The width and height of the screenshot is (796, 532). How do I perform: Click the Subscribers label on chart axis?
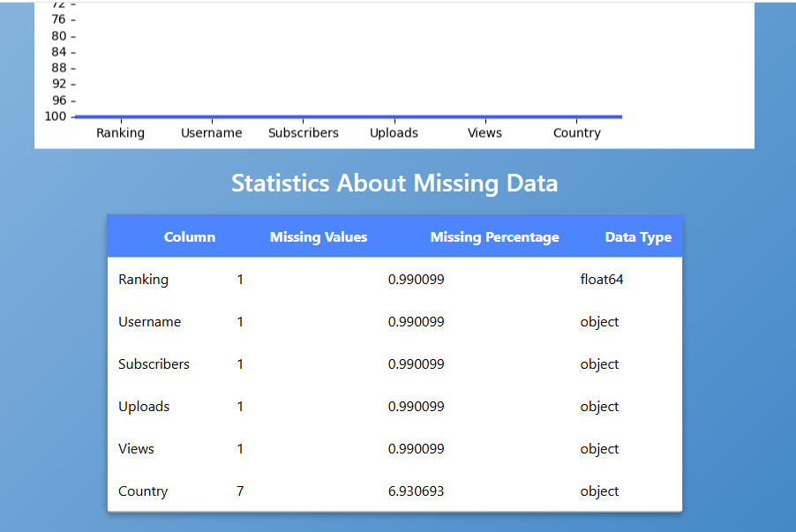303,133
